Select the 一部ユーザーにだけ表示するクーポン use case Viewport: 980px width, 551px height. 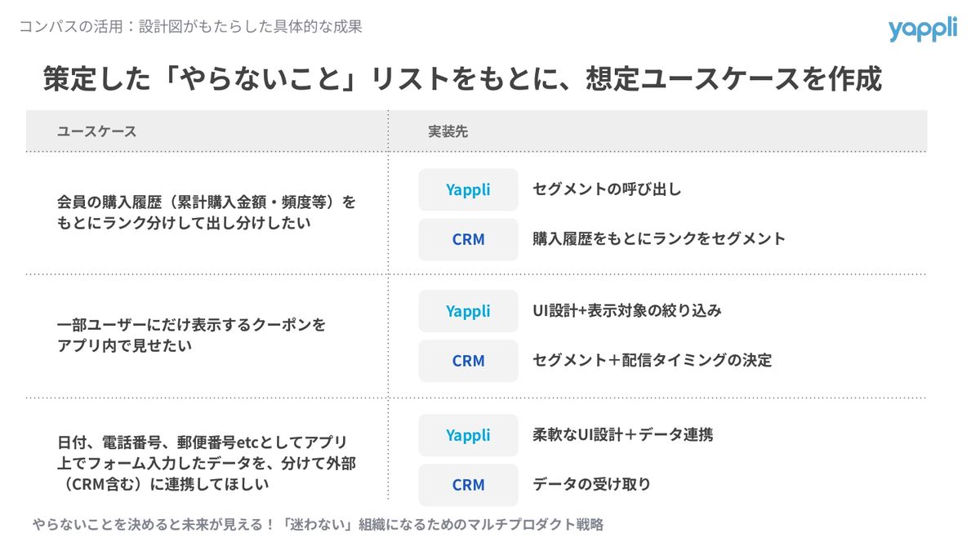(191, 335)
